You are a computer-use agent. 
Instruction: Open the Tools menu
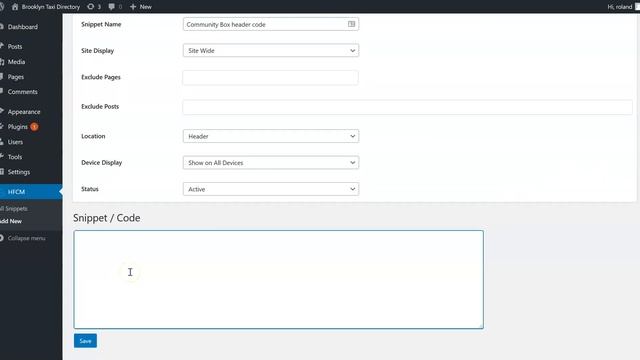point(15,157)
